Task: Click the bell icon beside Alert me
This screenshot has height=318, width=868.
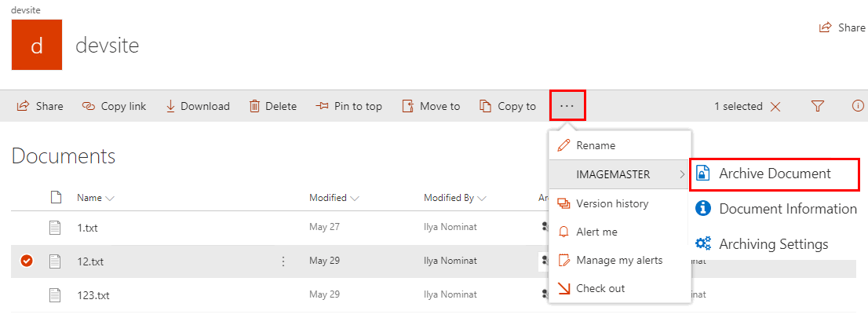Action: [x=563, y=232]
